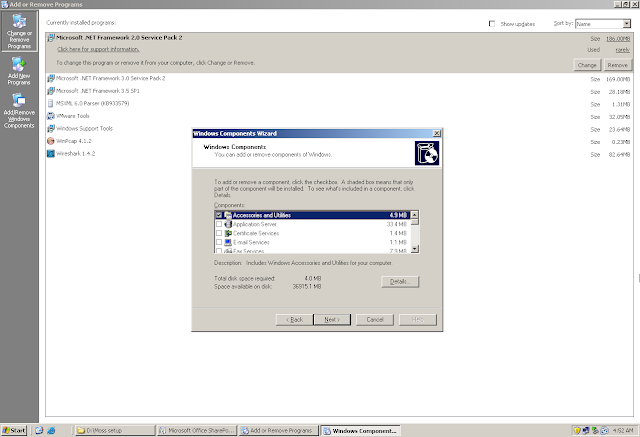Click the Back button in wizard
Viewport: 640px width, 437px height.
point(294,319)
